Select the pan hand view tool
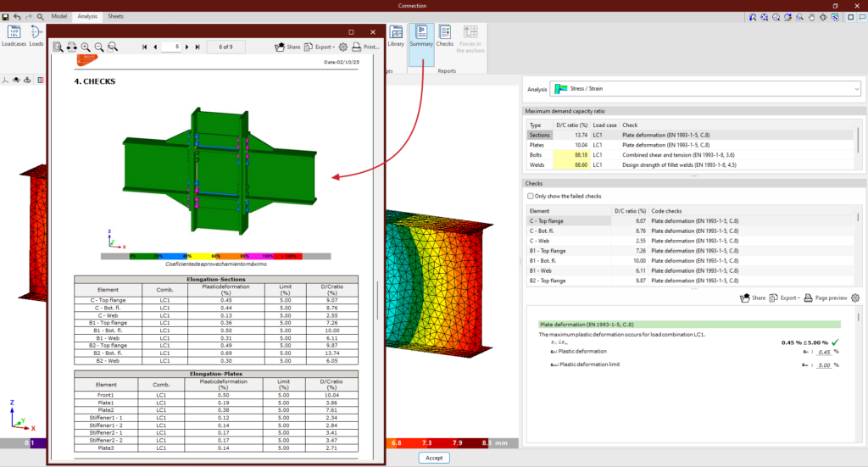This screenshot has height=467, width=868. coord(810,17)
